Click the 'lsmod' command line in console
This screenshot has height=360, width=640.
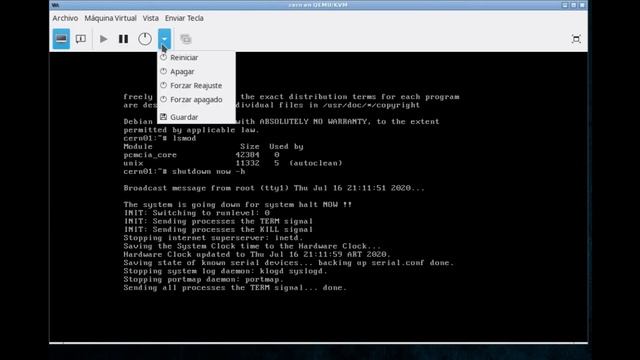[x=160, y=138]
